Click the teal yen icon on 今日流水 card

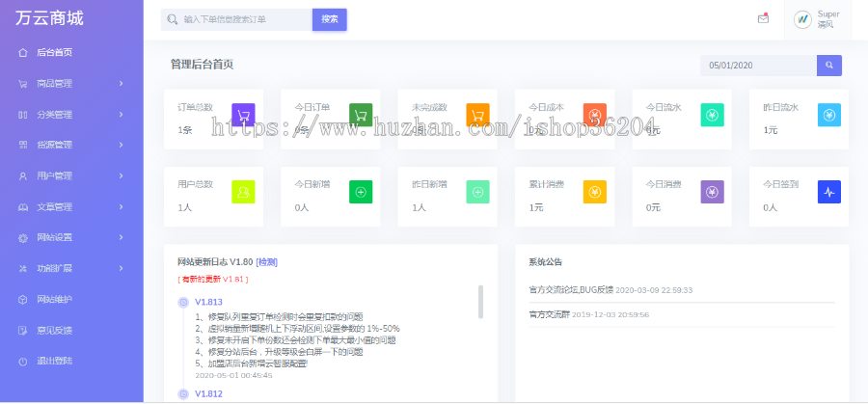click(712, 115)
